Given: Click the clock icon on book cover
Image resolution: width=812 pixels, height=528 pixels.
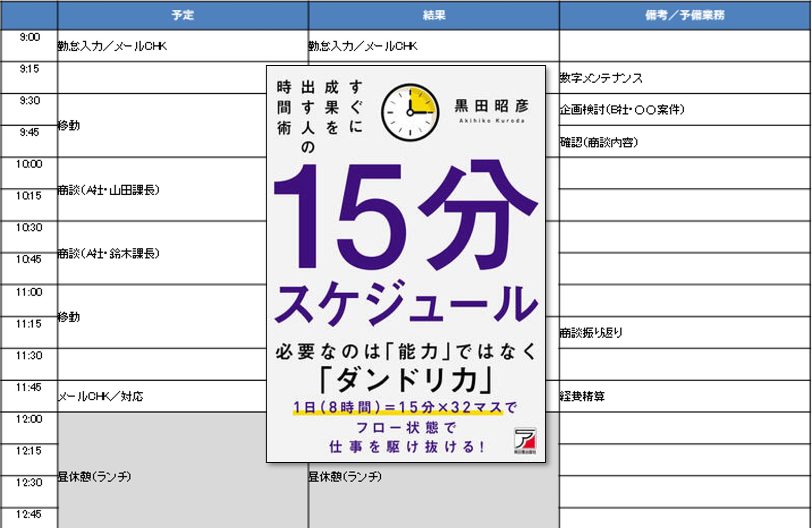Looking at the screenshot, I should 410,112.
